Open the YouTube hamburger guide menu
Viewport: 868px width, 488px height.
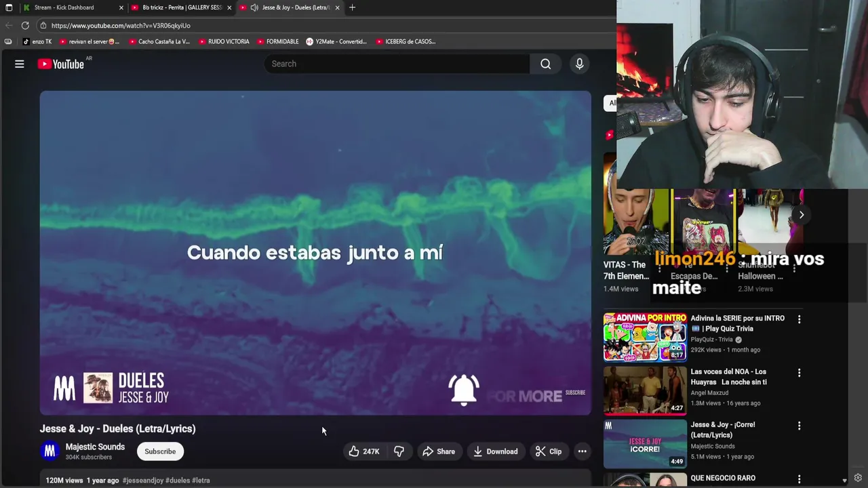[20, 64]
